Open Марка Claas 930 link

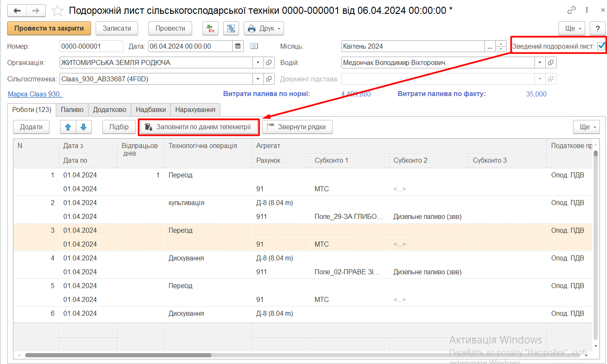click(35, 94)
